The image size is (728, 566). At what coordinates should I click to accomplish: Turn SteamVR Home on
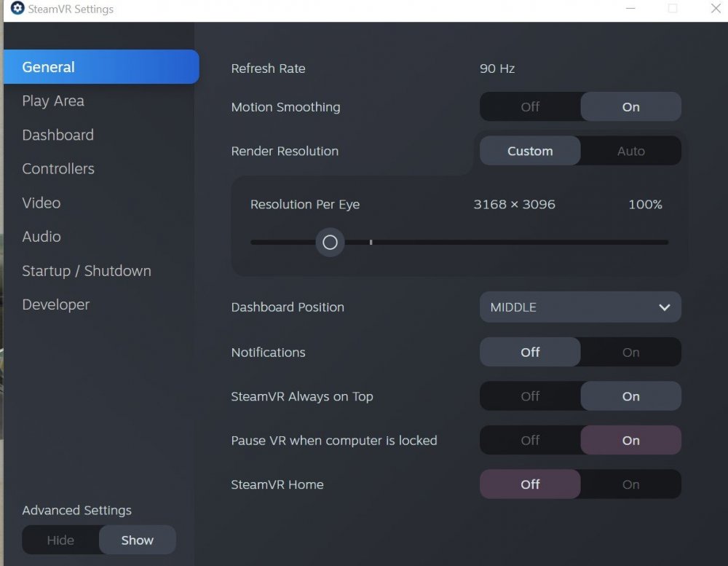(x=630, y=484)
